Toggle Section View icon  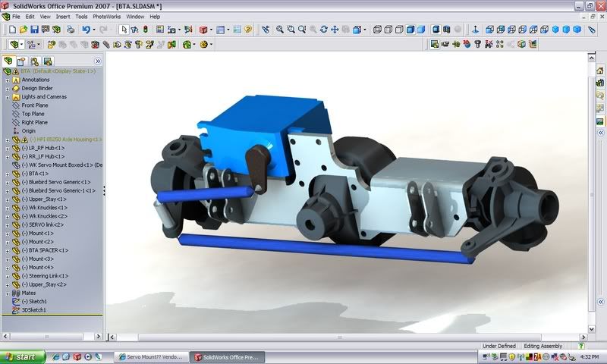point(446,30)
